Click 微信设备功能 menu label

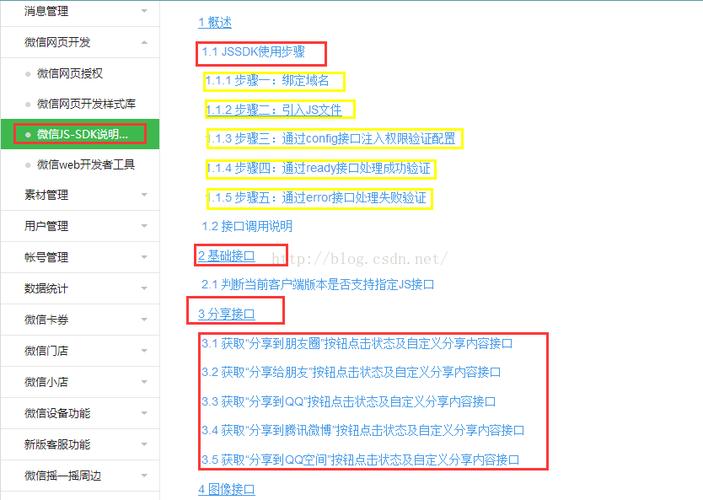click(57, 413)
